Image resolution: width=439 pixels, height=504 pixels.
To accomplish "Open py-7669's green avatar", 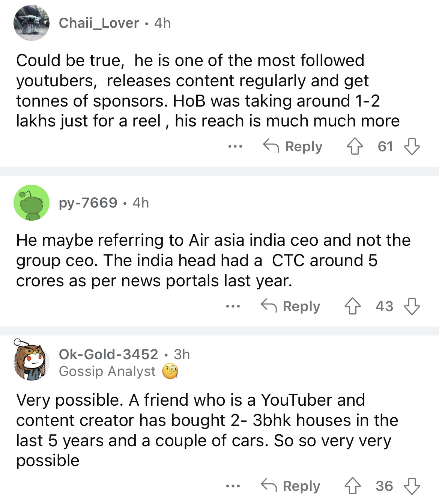I will [32, 203].
